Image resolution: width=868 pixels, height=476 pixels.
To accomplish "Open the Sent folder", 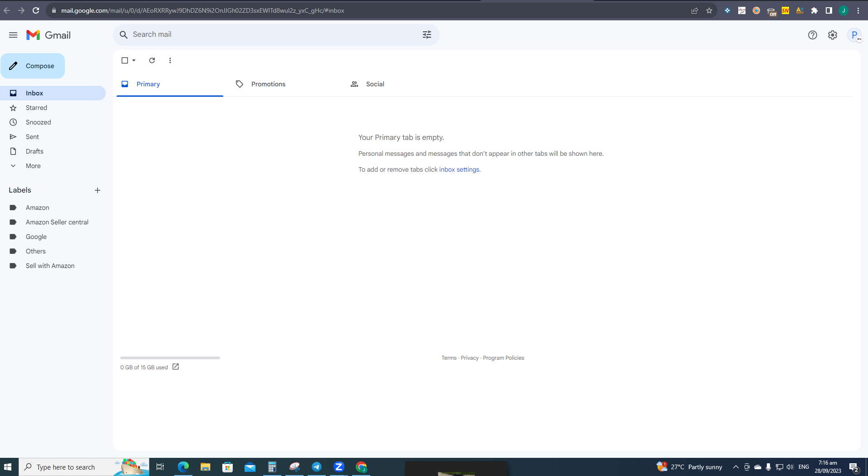I will click(53, 137).
